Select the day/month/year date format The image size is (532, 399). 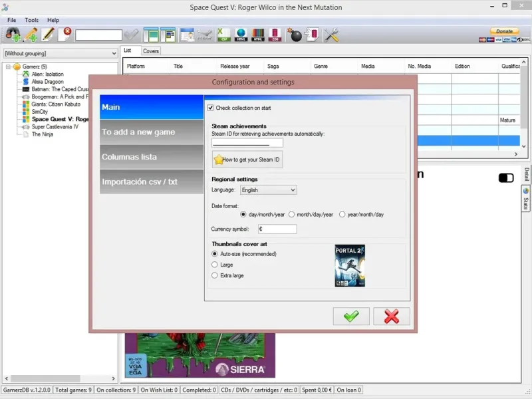pos(243,214)
